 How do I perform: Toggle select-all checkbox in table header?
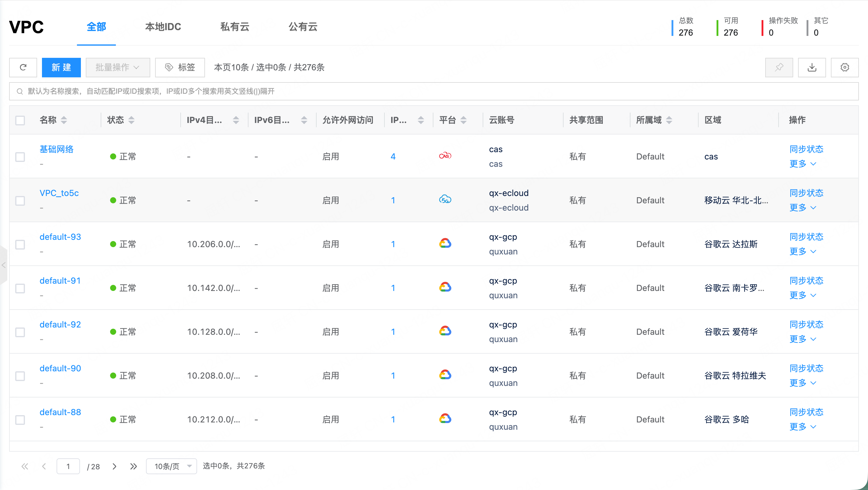coord(20,121)
